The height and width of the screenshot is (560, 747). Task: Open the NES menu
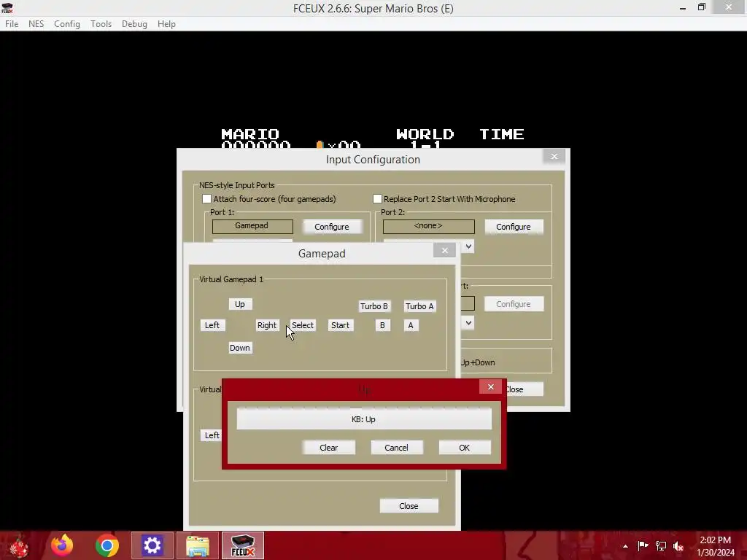pos(36,24)
